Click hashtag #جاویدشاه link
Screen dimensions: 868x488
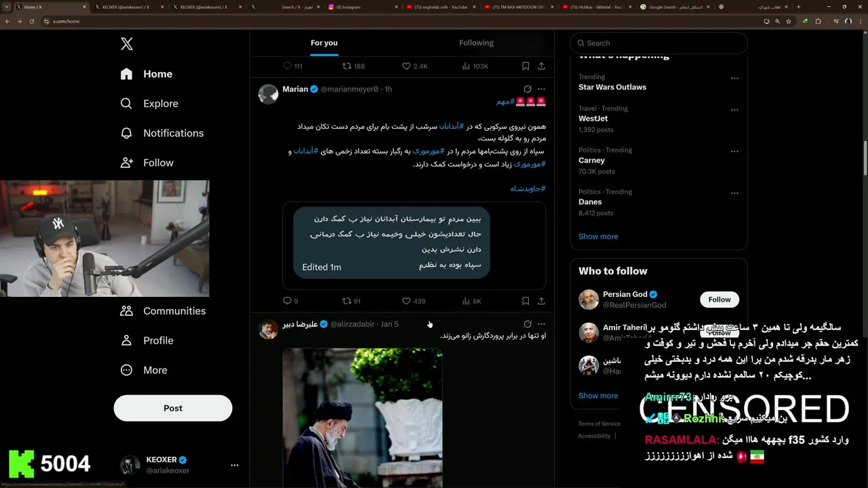[x=528, y=188]
